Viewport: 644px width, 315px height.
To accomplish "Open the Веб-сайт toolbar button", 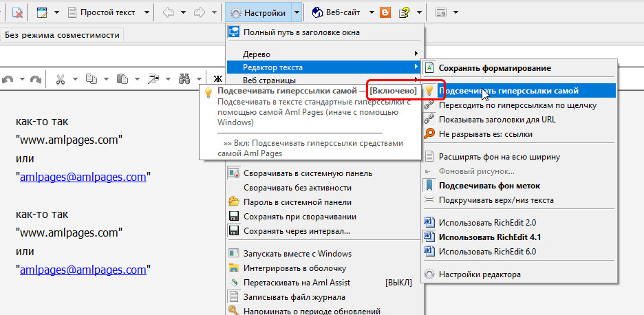I will [337, 13].
